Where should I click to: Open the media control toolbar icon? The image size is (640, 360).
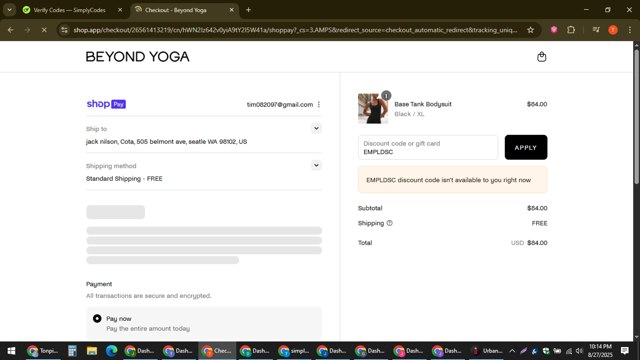pos(596,30)
